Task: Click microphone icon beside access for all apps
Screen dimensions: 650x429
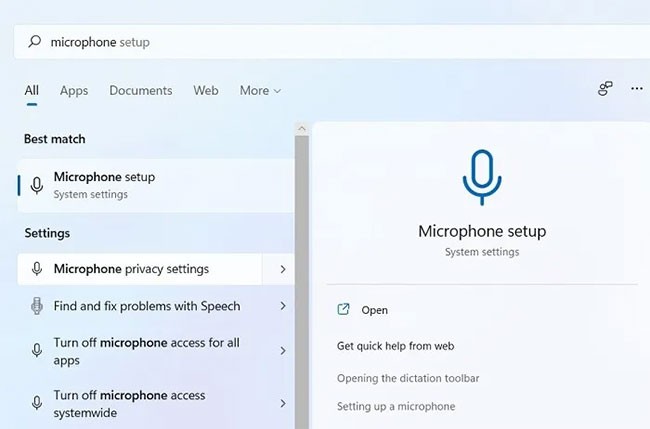Action: [37, 350]
